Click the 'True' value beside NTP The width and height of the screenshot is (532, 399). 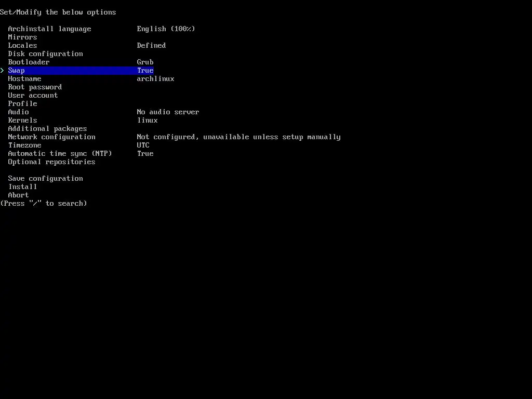tap(145, 154)
